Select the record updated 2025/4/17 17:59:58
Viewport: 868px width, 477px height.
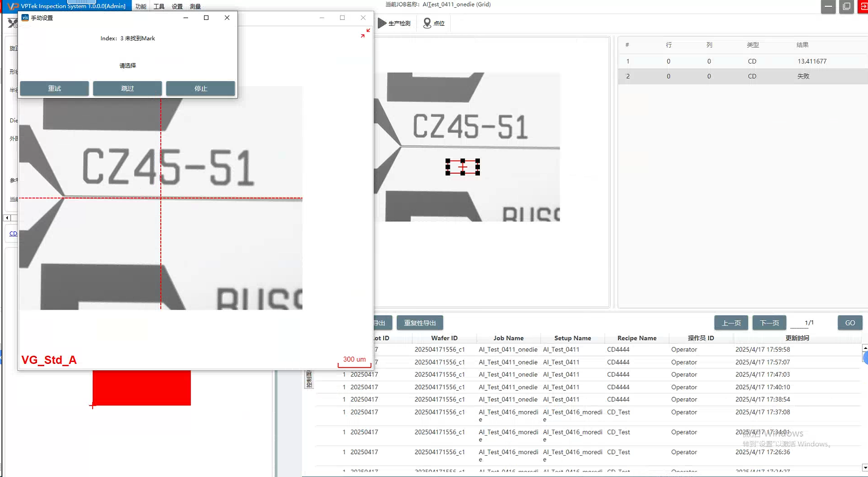(x=588, y=349)
